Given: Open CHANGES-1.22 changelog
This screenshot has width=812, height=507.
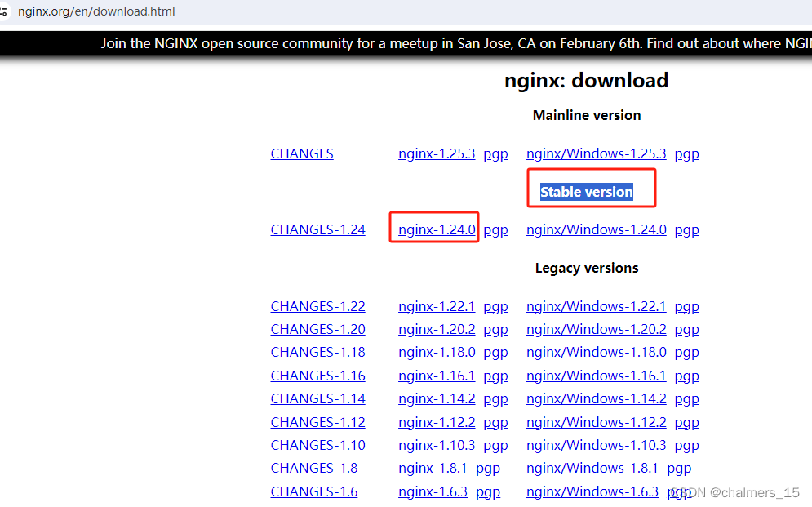Looking at the screenshot, I should pos(317,306).
